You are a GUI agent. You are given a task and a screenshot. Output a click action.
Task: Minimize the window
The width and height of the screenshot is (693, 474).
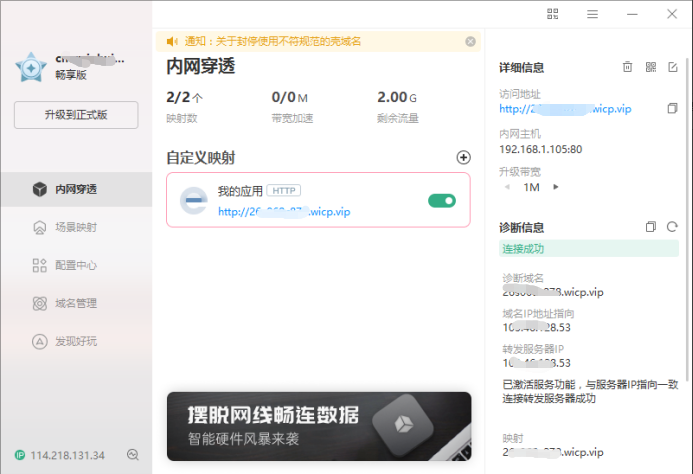pos(632,14)
